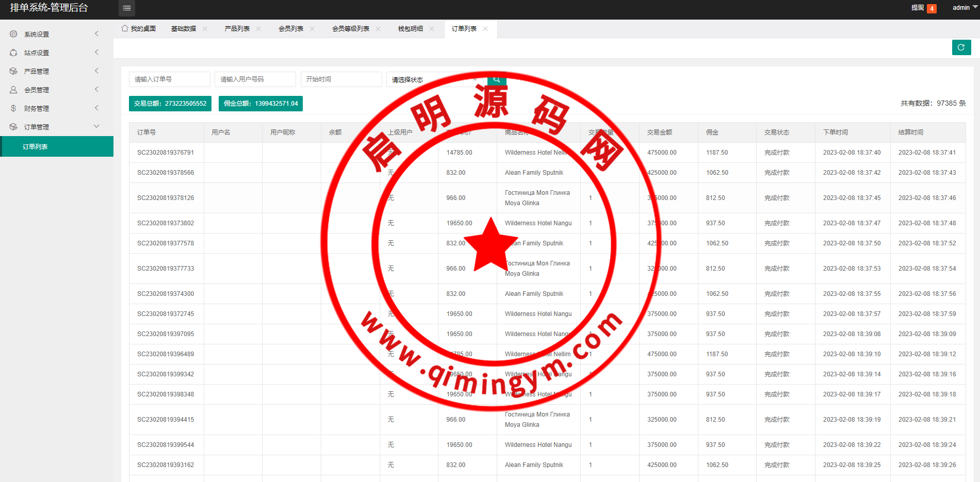Image resolution: width=980 pixels, height=482 pixels.
Task: Switch to the 我的桌面 tab
Action: click(x=139, y=29)
